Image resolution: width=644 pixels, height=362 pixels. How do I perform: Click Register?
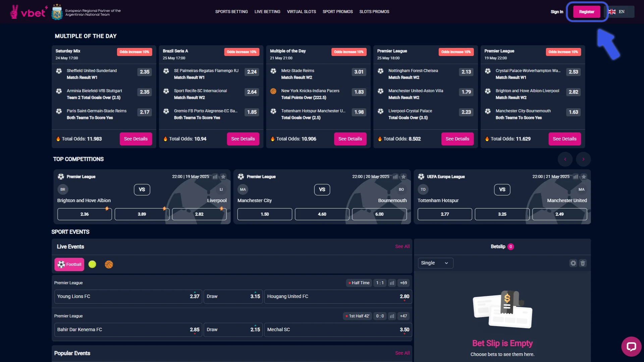[x=586, y=11]
